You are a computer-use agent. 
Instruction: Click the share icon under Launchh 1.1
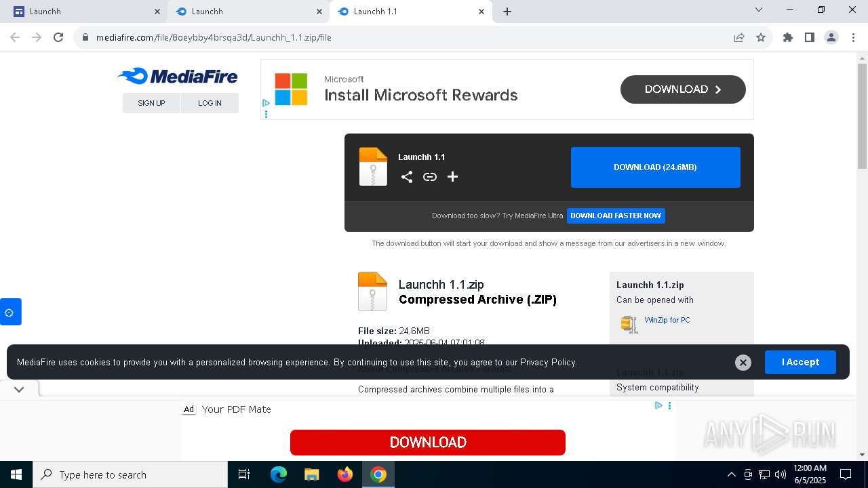click(x=407, y=177)
